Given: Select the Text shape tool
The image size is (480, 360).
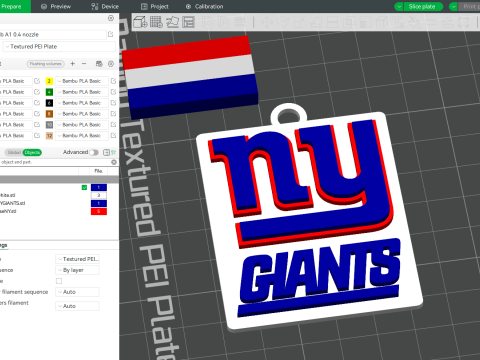Looking at the screenshot, I should (x=398, y=22).
